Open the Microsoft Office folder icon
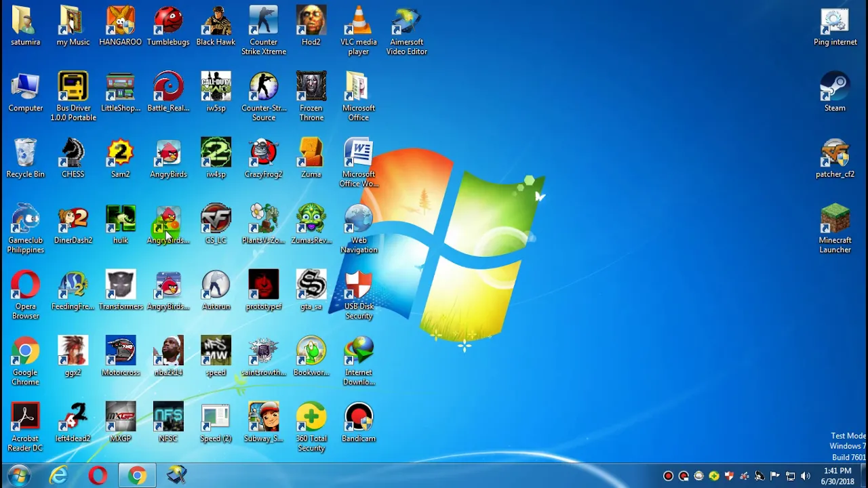Screen dimensions: 868x488 (x=359, y=97)
